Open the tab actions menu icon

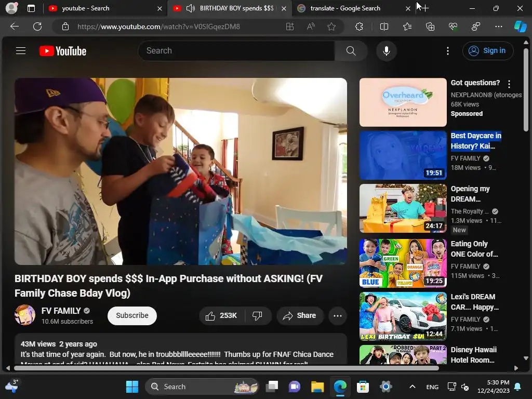coord(31,8)
